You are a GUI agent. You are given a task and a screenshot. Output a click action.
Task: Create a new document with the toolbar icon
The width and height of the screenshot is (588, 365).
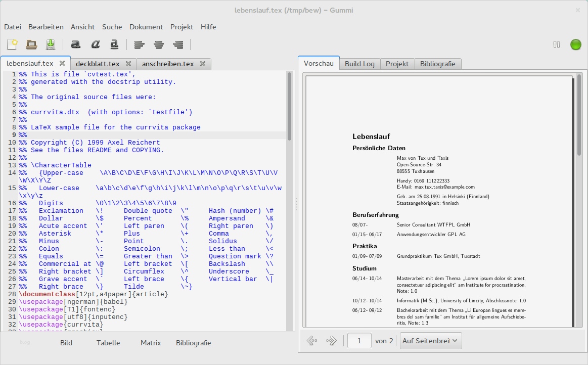12,44
